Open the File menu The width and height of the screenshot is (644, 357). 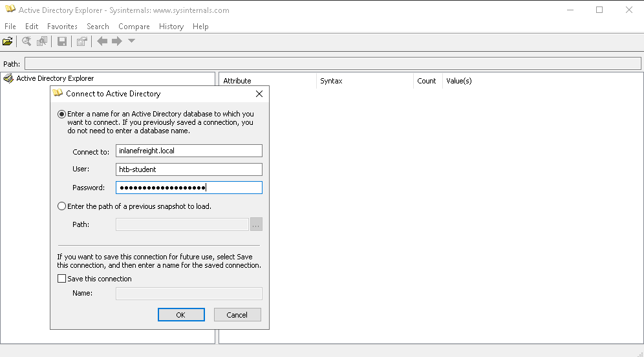[x=10, y=27]
